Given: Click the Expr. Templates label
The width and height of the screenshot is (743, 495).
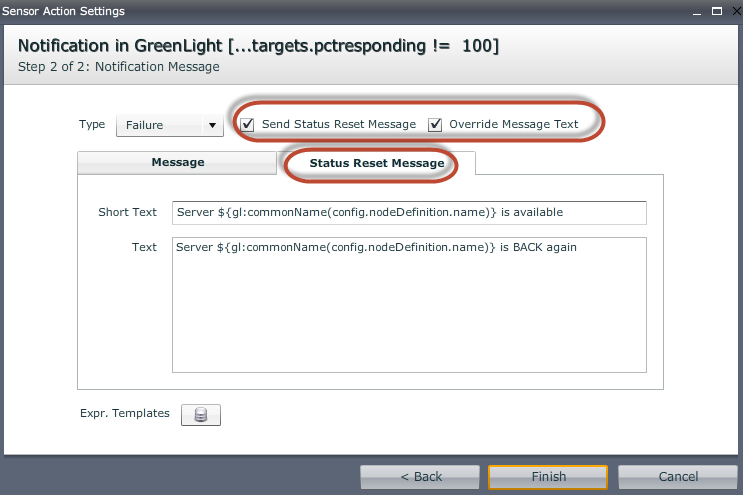Looking at the screenshot, I should 125,414.
